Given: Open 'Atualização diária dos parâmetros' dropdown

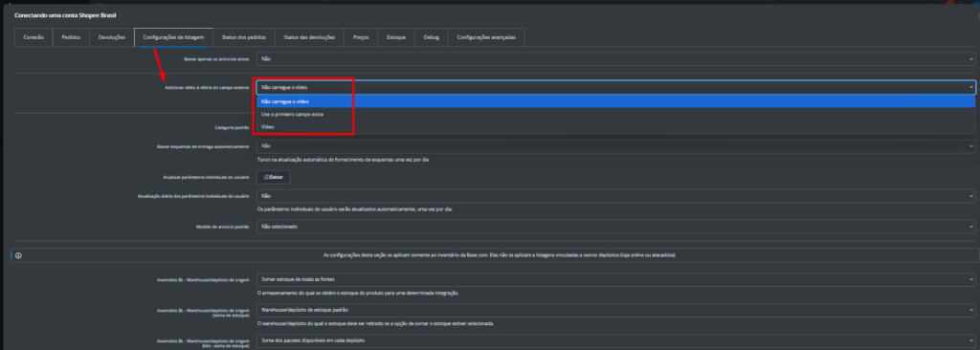Looking at the screenshot, I should (x=615, y=196).
